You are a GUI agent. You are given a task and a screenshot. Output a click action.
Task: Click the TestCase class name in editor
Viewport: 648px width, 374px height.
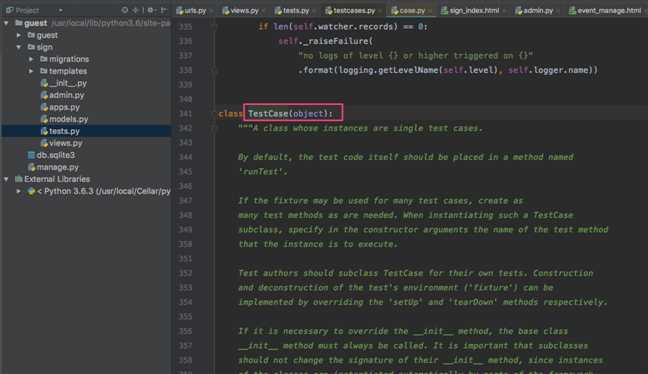(x=268, y=113)
